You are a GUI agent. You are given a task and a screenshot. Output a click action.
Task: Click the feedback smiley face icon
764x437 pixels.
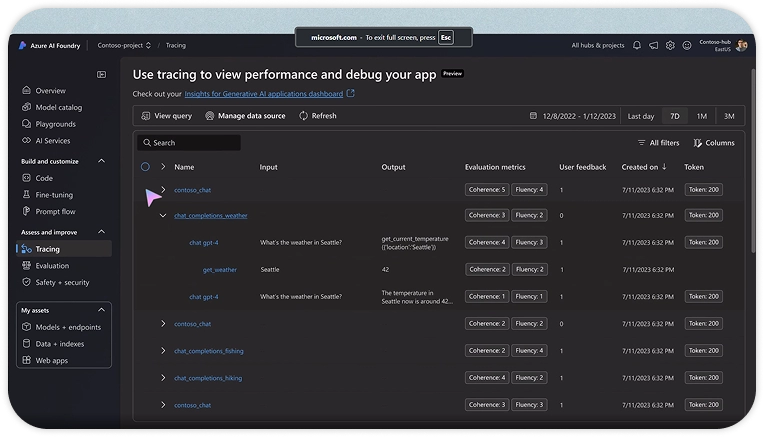[686, 45]
